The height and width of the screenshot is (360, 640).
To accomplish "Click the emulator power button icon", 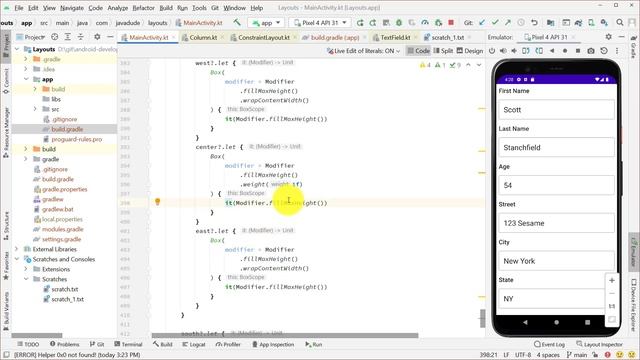I will pyautogui.click(x=492, y=51).
